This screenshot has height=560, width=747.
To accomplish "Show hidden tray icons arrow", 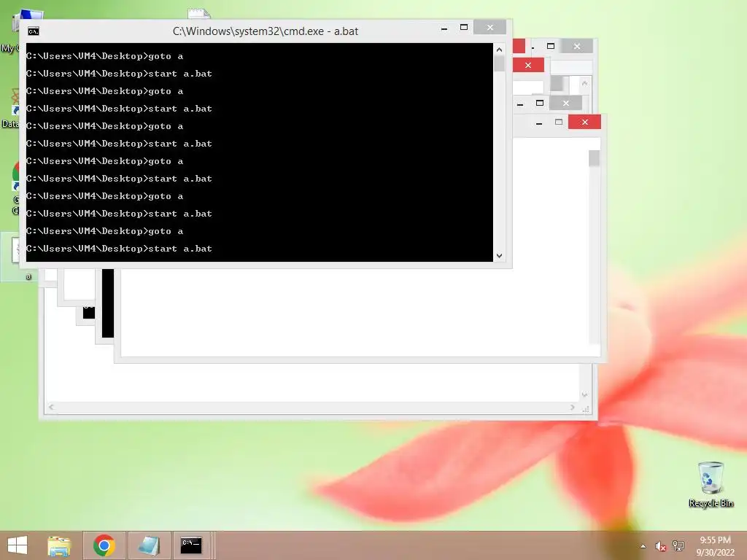I will [x=643, y=546].
